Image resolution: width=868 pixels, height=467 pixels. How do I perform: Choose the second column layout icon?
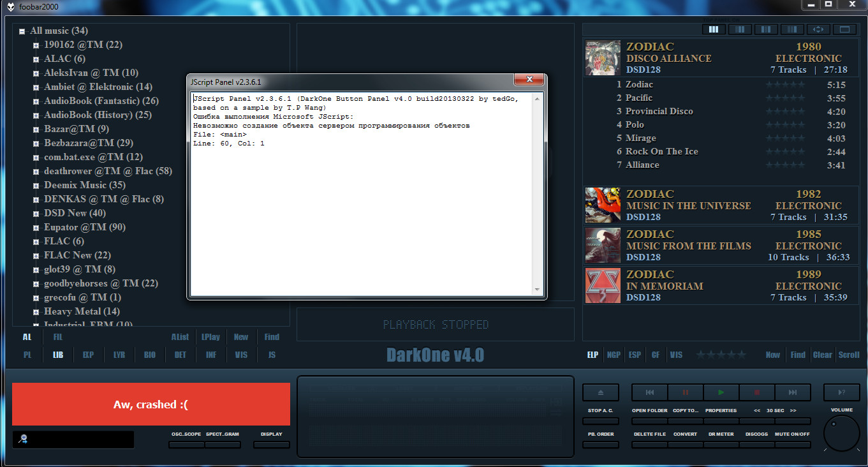740,29
